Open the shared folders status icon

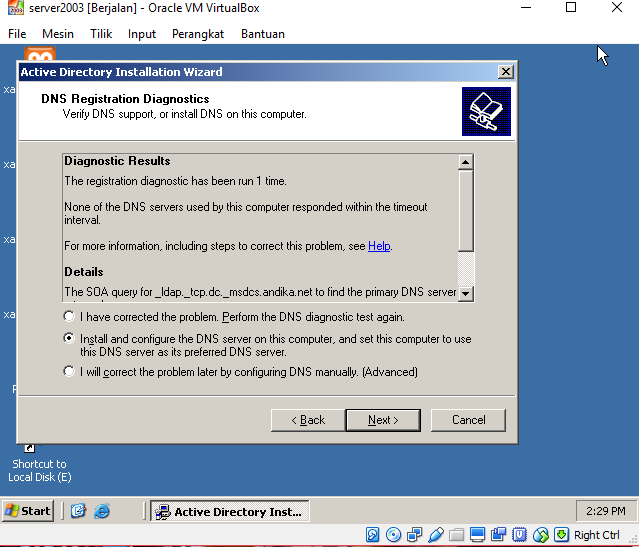pyautogui.click(x=456, y=534)
